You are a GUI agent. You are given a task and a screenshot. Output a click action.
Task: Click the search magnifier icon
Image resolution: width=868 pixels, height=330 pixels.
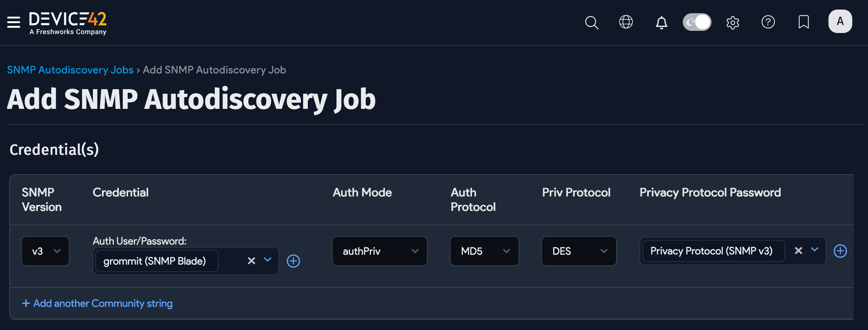tap(592, 23)
